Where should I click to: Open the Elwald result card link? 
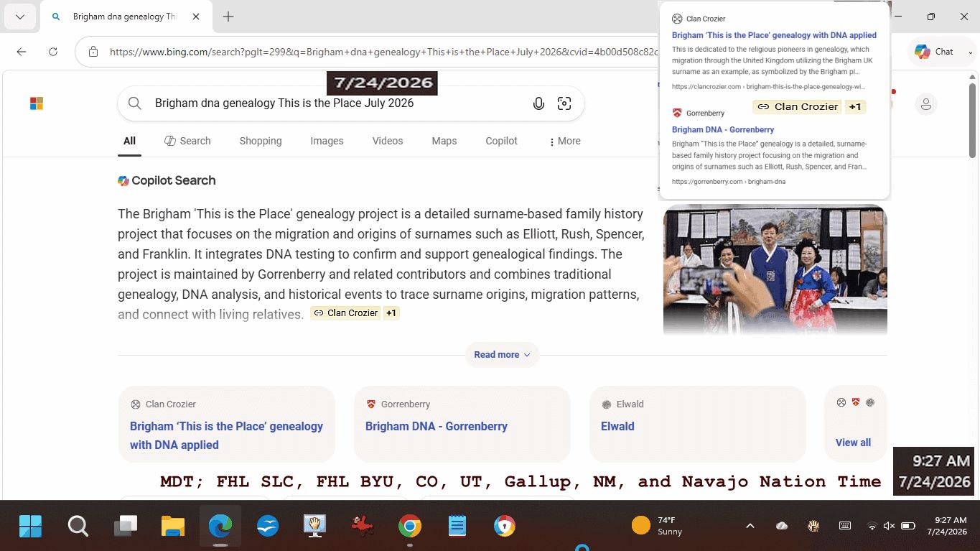617,426
